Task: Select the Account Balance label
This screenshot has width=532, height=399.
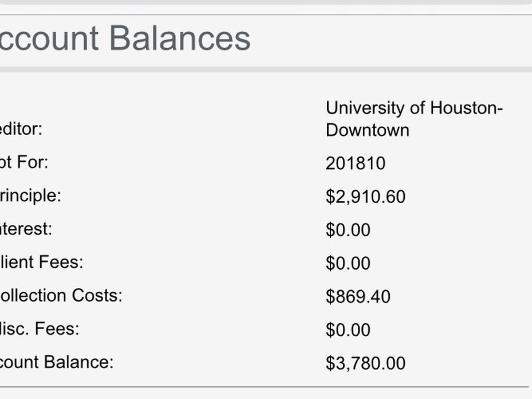Action: [x=56, y=362]
